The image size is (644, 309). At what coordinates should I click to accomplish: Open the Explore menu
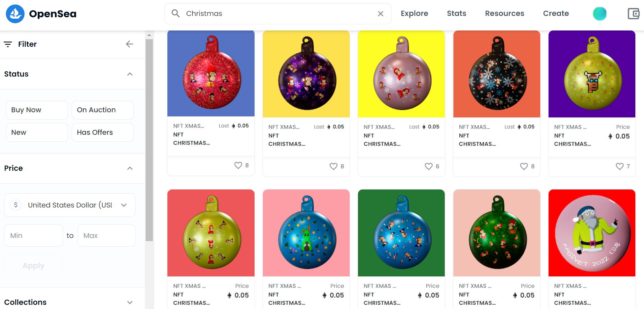click(414, 14)
